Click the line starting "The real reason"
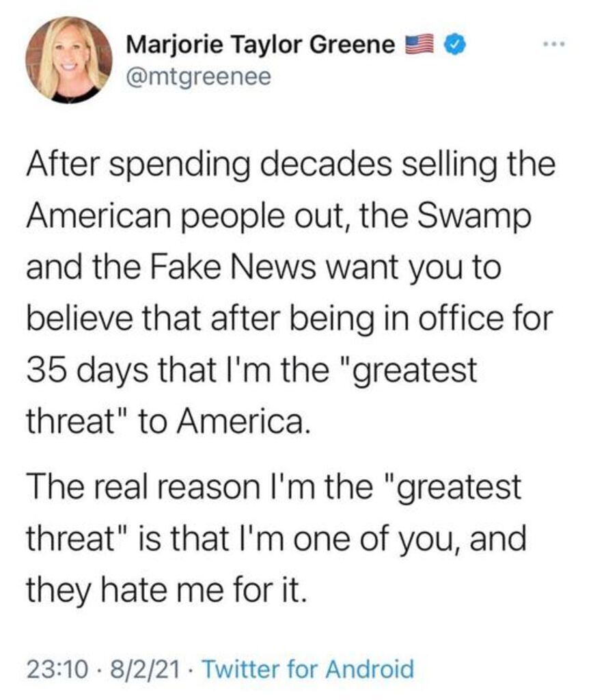The image size is (593, 700). (x=273, y=490)
